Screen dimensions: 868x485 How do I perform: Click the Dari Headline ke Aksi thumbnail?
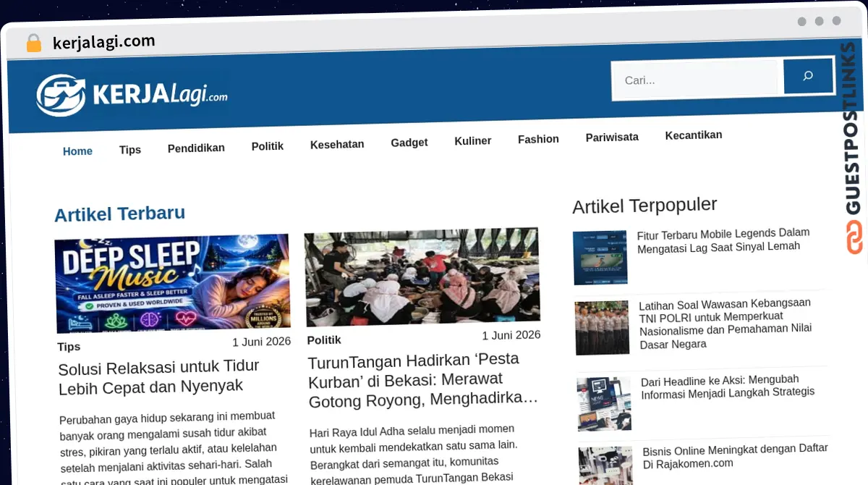point(605,404)
